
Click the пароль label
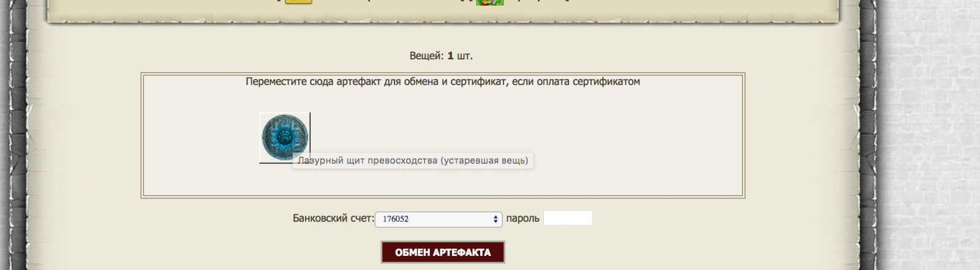522,218
